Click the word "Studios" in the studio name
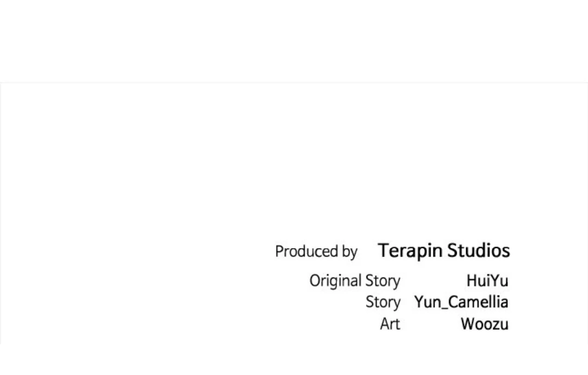The image size is (588, 375). pyautogui.click(x=479, y=250)
